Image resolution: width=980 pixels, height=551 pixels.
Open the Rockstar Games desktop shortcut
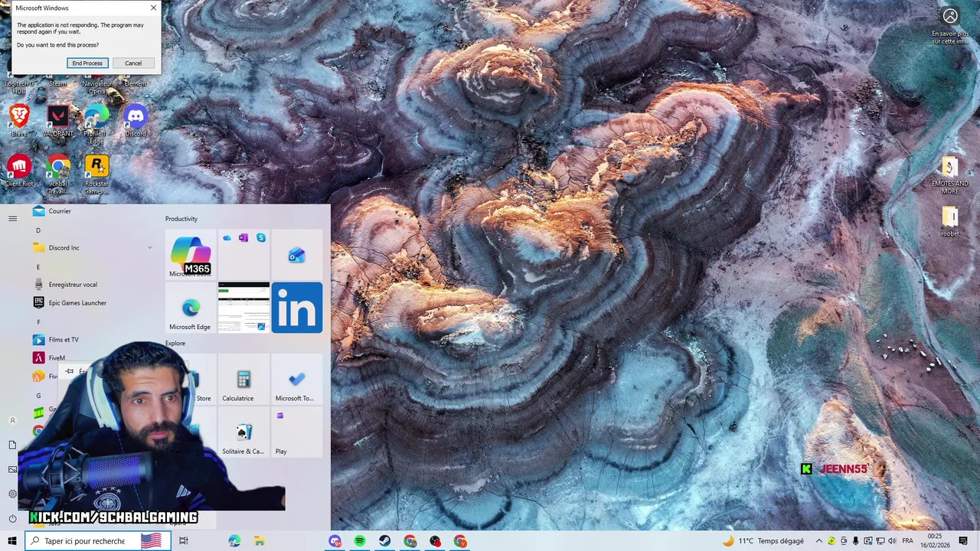[x=96, y=174]
